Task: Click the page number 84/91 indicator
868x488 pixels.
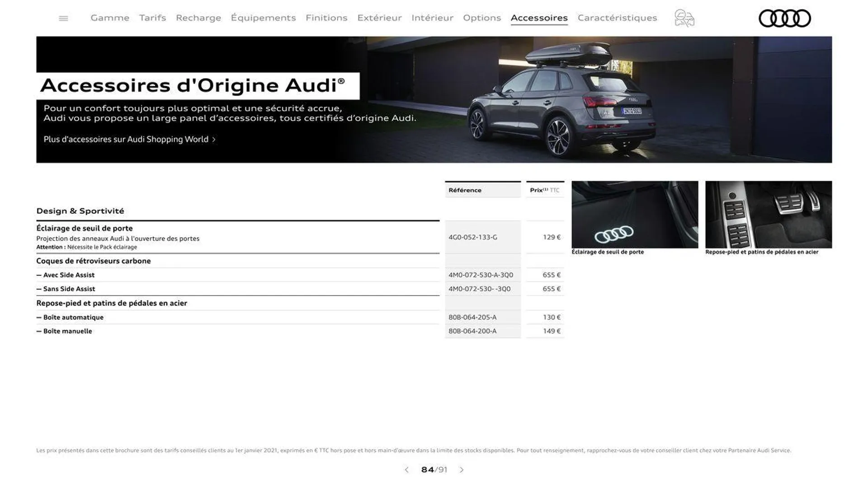Action: coord(434,470)
